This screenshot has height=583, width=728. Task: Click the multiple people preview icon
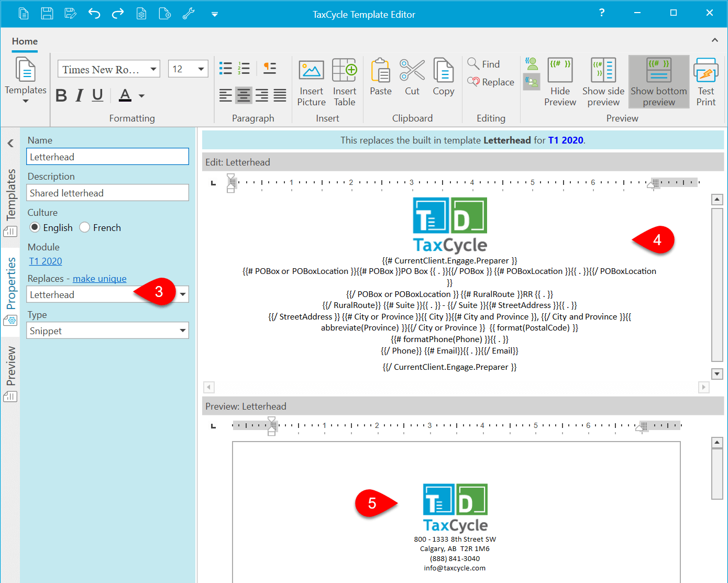(x=532, y=82)
